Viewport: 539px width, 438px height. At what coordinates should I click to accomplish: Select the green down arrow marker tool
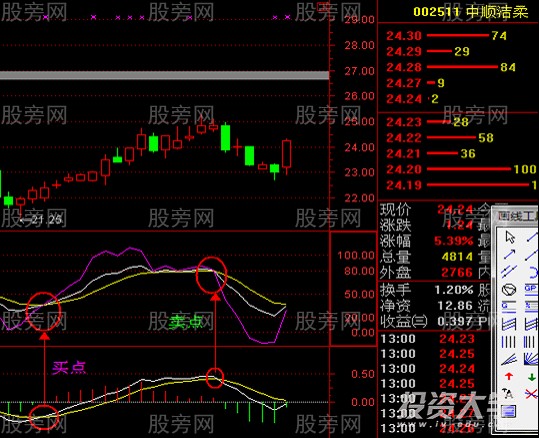tap(532, 376)
